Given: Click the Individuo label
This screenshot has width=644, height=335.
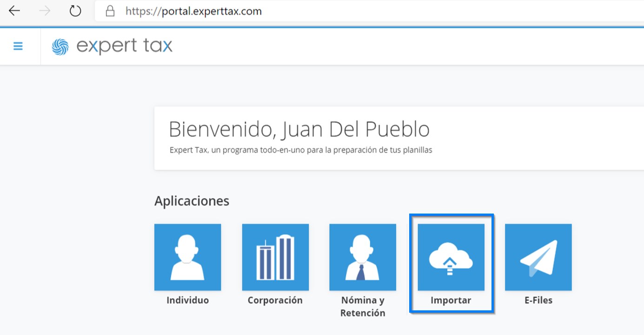Looking at the screenshot, I should pyautogui.click(x=188, y=300).
